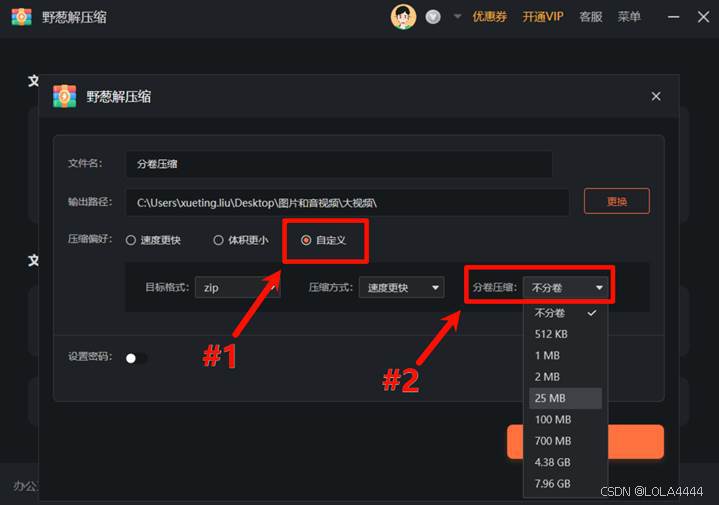Screen dimensions: 719x505
Task: Close the 野葱解压缩 dialog
Action: pos(656,96)
